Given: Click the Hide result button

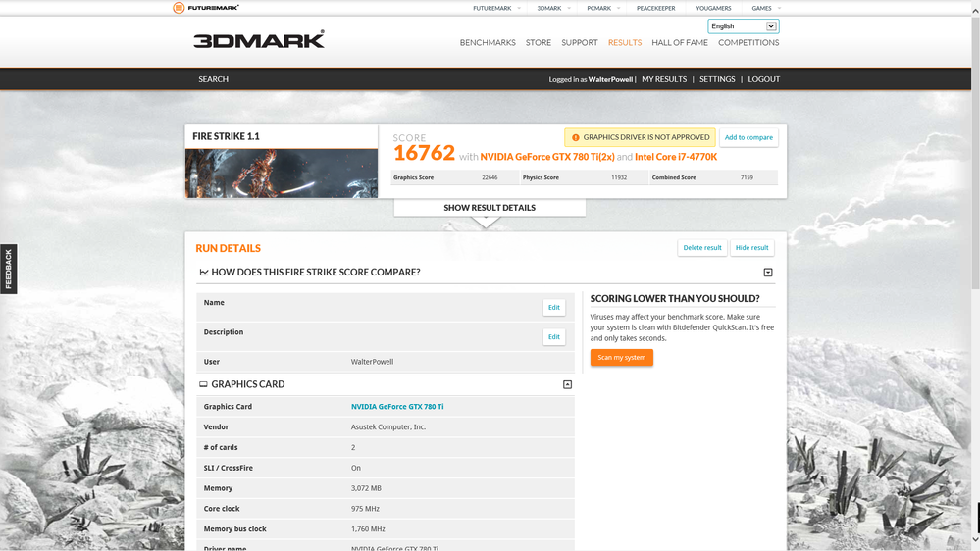Looking at the screenshot, I should [751, 247].
